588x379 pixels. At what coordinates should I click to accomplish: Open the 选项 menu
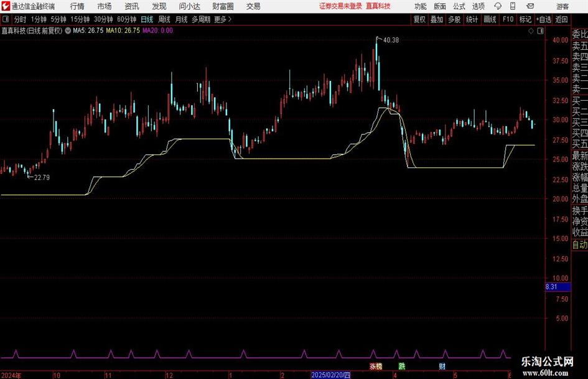pos(478,6)
